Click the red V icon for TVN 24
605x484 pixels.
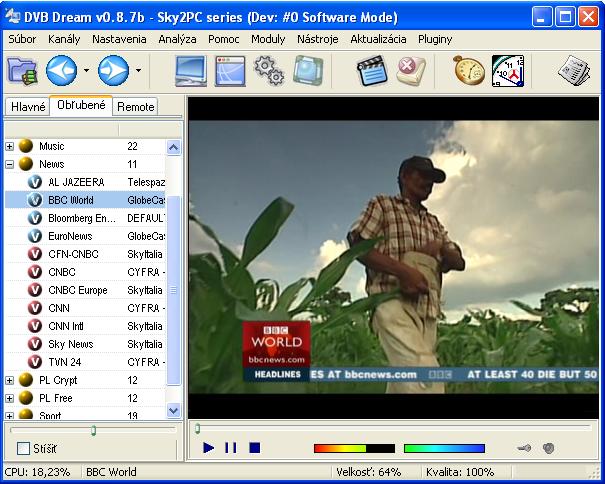pyautogui.click(x=35, y=362)
